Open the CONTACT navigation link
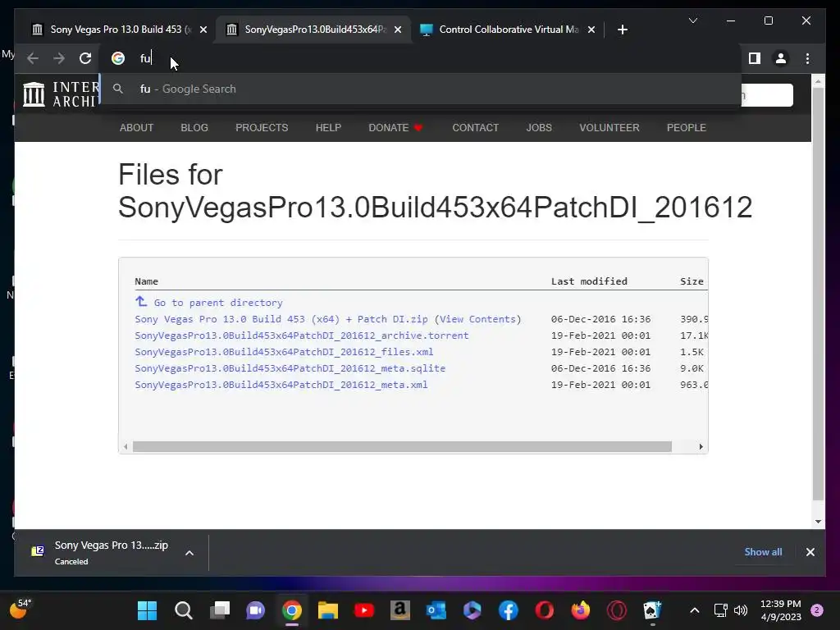Screen dimensions: 840x630 (475, 127)
